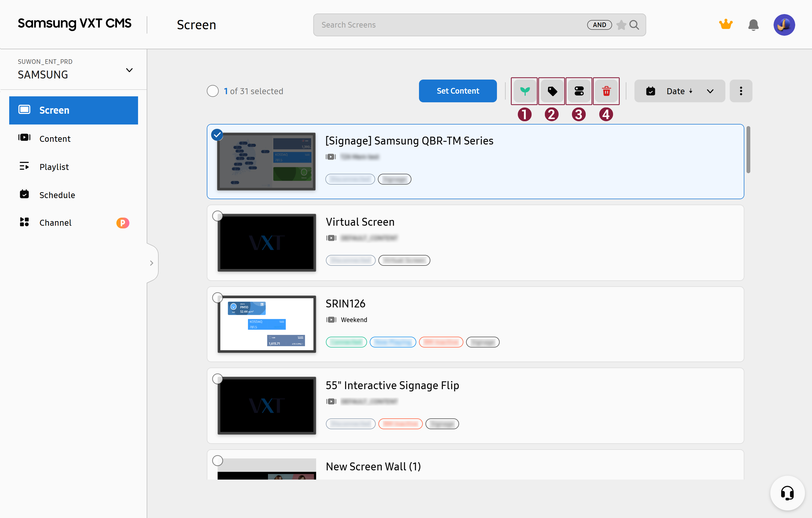Image resolution: width=812 pixels, height=518 pixels.
Task: Click the blue status tag on SRIN126
Action: click(x=393, y=342)
